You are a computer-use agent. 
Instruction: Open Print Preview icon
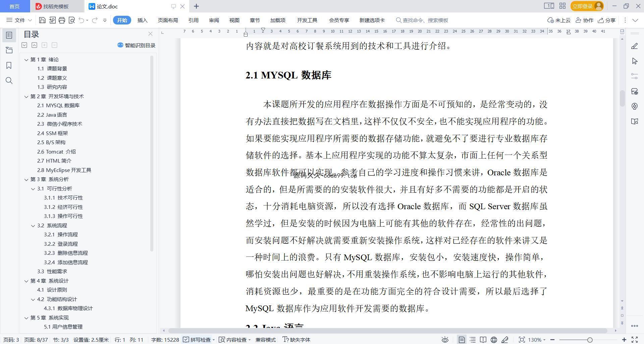click(71, 20)
